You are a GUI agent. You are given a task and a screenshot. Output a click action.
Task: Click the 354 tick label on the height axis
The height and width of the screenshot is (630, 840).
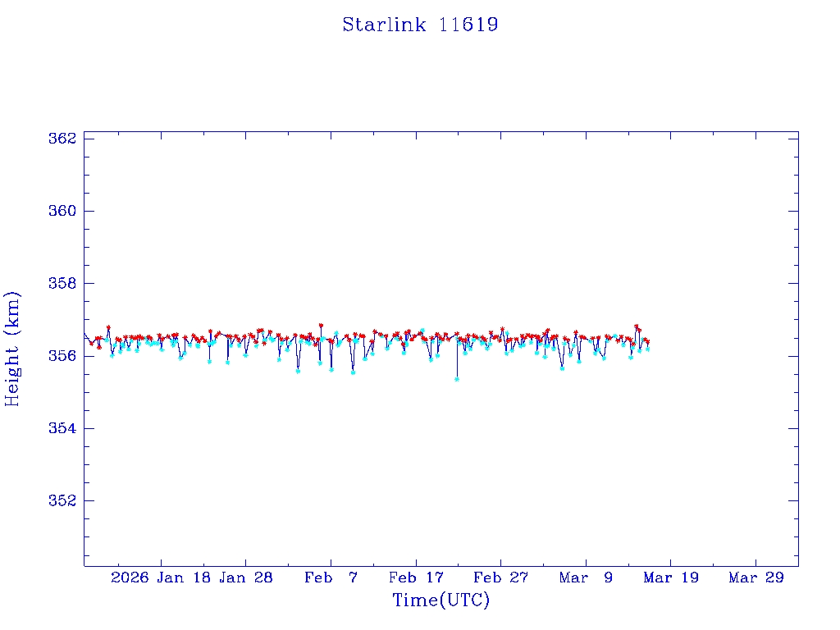(62, 428)
